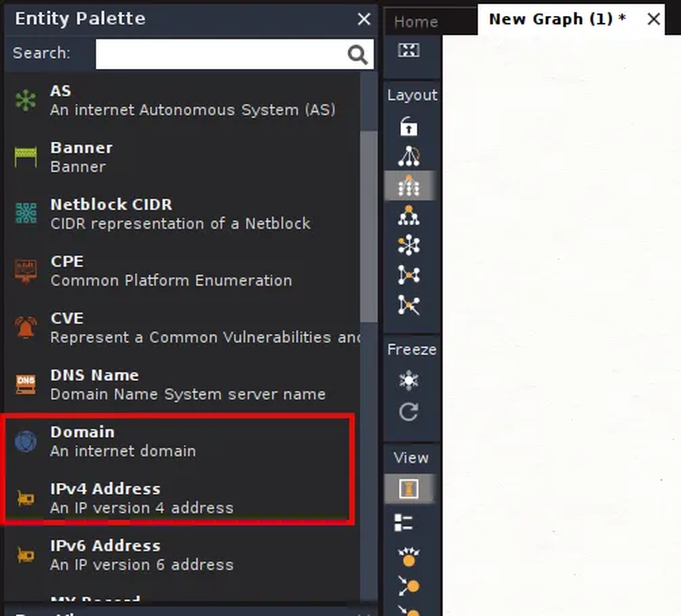Apply the Circular layout icon
This screenshot has width=681, height=616.
click(410, 245)
